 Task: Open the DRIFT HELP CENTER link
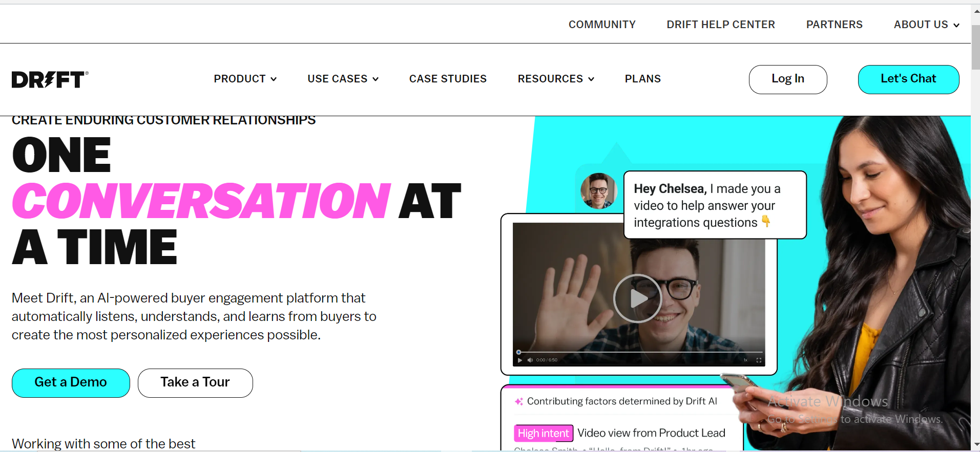(721, 25)
